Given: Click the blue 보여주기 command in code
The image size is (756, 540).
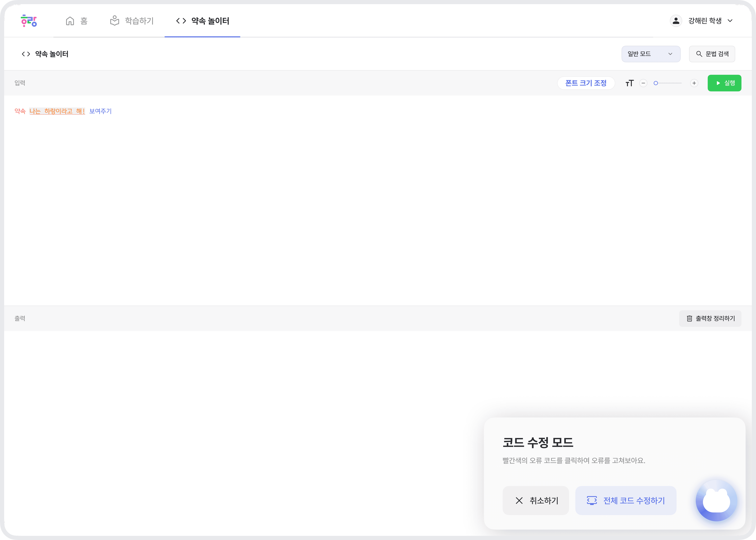Looking at the screenshot, I should [x=100, y=111].
